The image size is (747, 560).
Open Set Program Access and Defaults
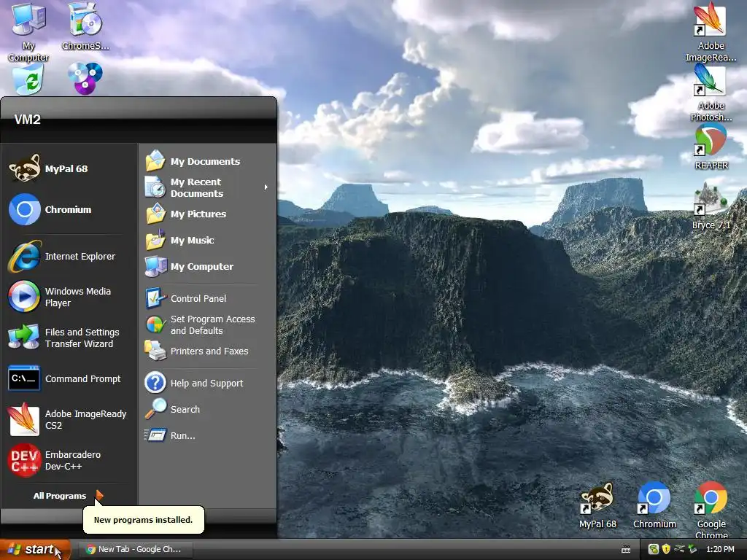[206, 324]
